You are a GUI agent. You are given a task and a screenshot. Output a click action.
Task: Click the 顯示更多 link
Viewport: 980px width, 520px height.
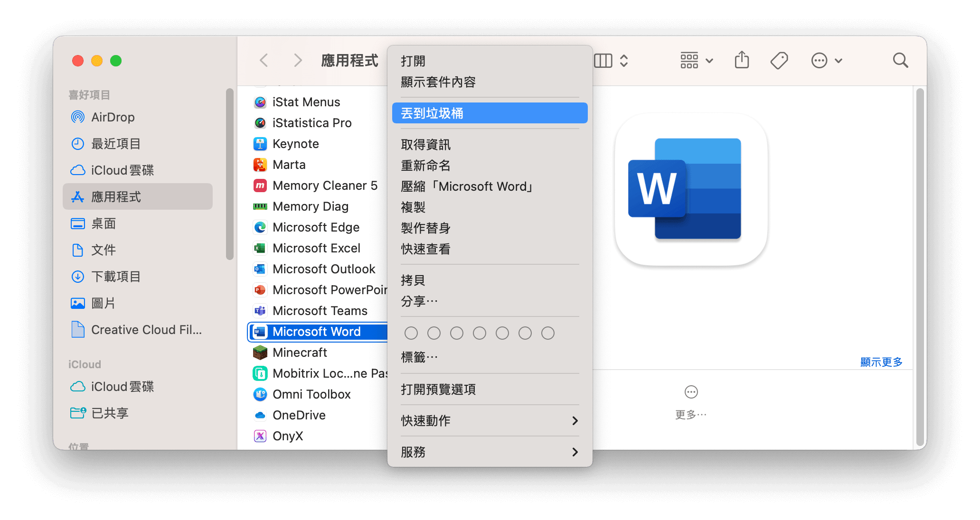pyautogui.click(x=881, y=362)
